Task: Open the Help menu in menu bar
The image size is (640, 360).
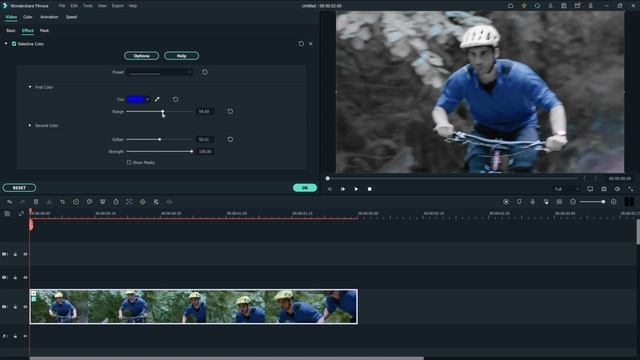Action: (133, 6)
